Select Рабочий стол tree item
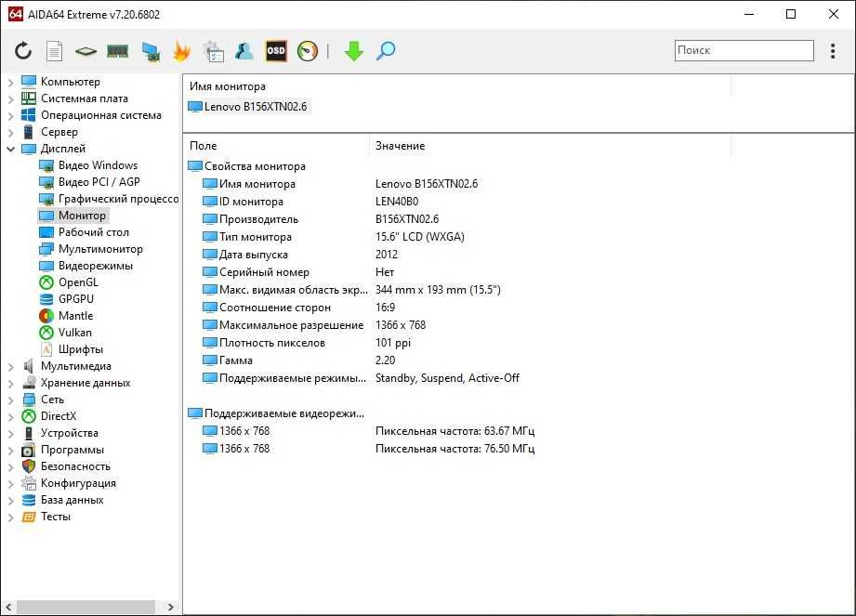Screen dimensions: 856x616 pos(85,232)
